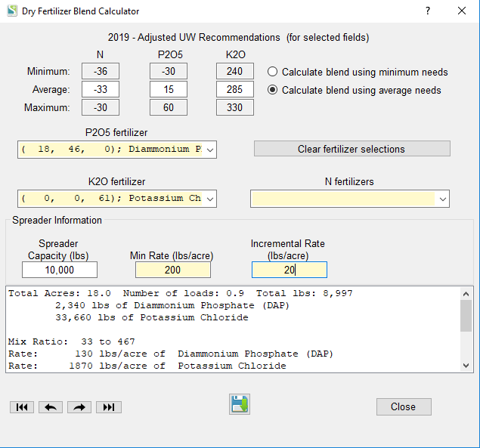Click the Minimum K2O value 240
The image size is (480, 448).
tap(235, 71)
